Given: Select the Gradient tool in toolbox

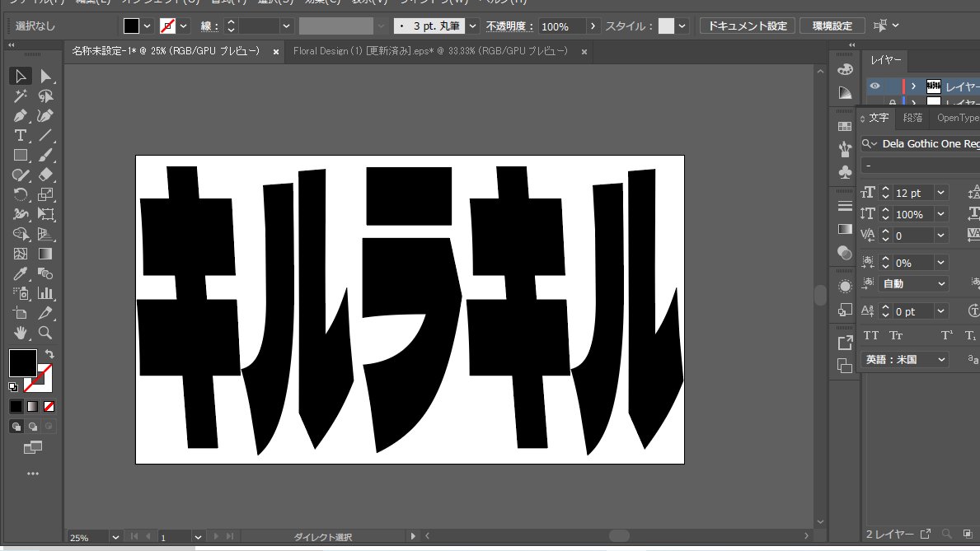Looking at the screenshot, I should click(x=45, y=254).
